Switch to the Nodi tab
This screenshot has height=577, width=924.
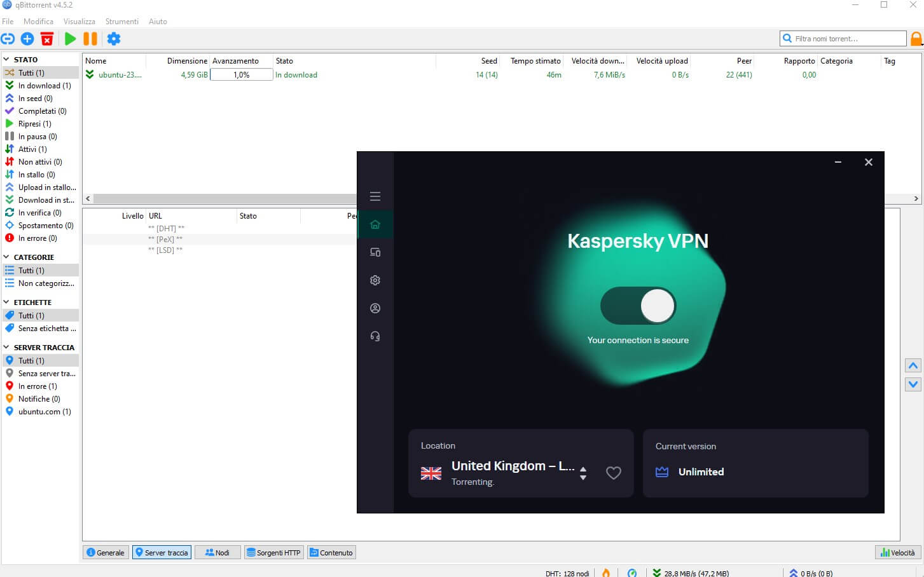tap(217, 552)
